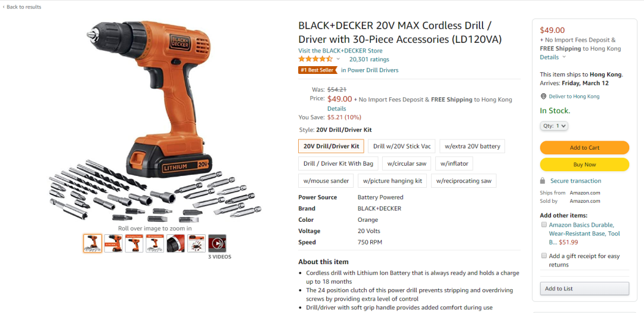Image resolution: width=644 pixels, height=313 pixels.
Task: Check the Amazon Basics Tool Bag add-on box
Action: pos(544,225)
